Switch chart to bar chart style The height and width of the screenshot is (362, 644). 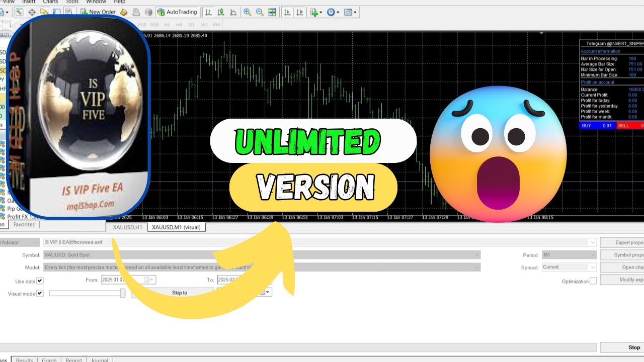(208, 12)
